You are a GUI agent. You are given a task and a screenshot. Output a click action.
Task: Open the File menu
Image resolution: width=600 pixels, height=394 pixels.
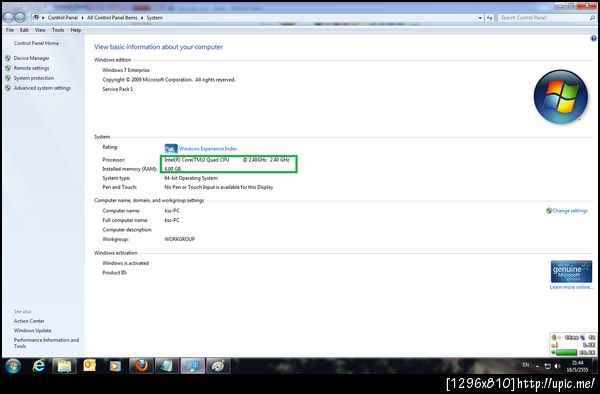click(10, 30)
